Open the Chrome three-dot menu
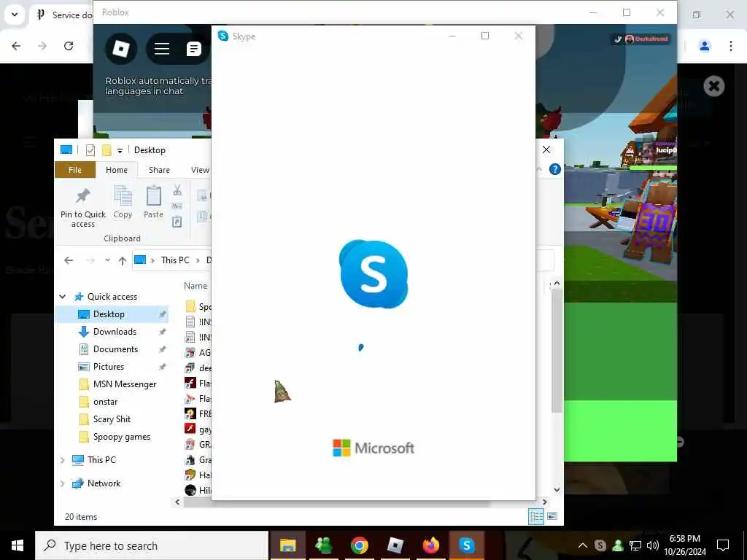747x560 pixels. (x=731, y=46)
